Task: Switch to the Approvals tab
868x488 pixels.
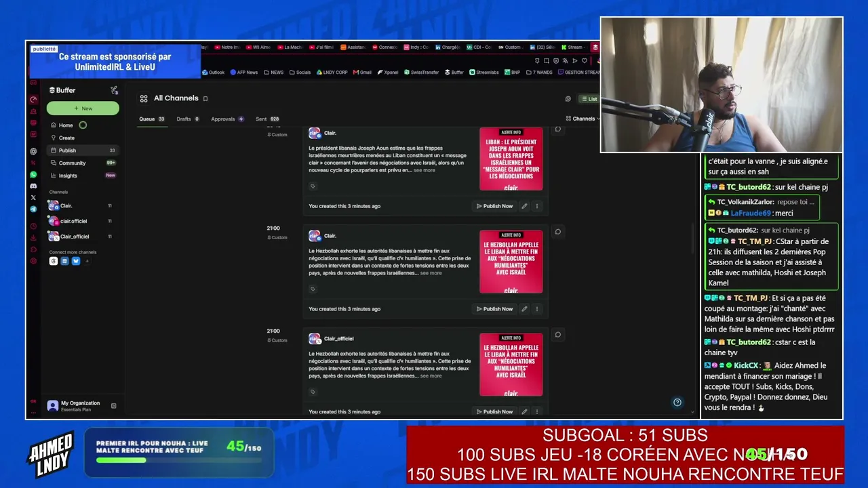Action: click(x=227, y=119)
